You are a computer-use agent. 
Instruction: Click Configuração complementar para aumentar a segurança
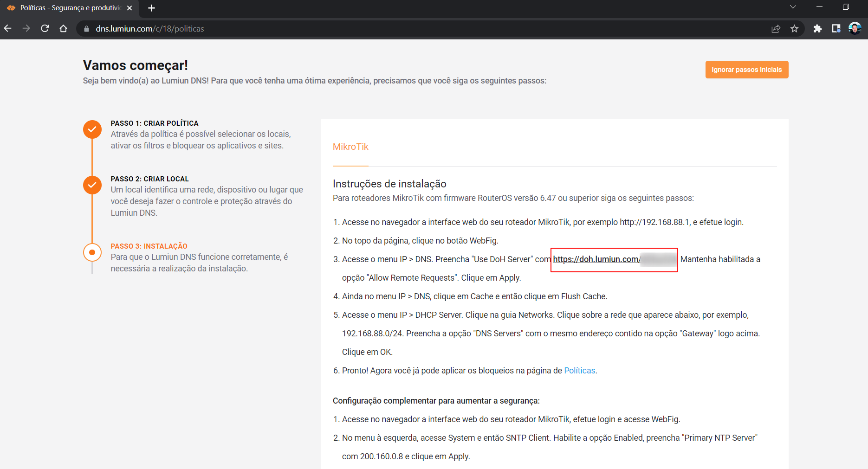coord(436,401)
